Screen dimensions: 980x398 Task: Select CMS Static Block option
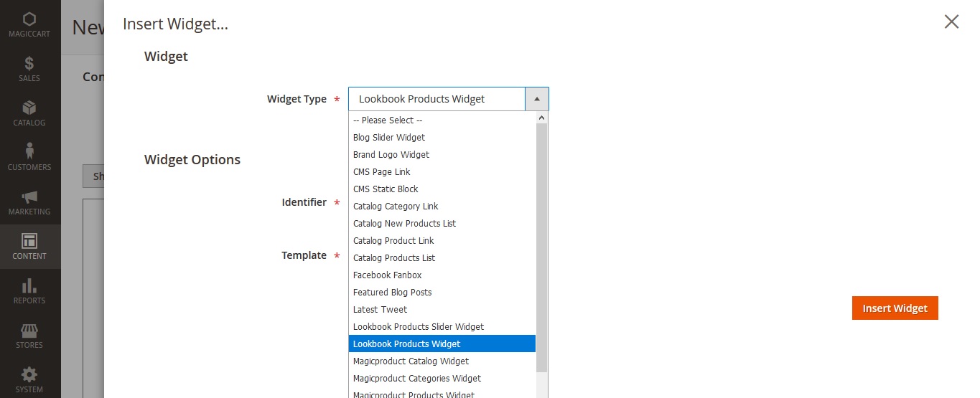(386, 189)
